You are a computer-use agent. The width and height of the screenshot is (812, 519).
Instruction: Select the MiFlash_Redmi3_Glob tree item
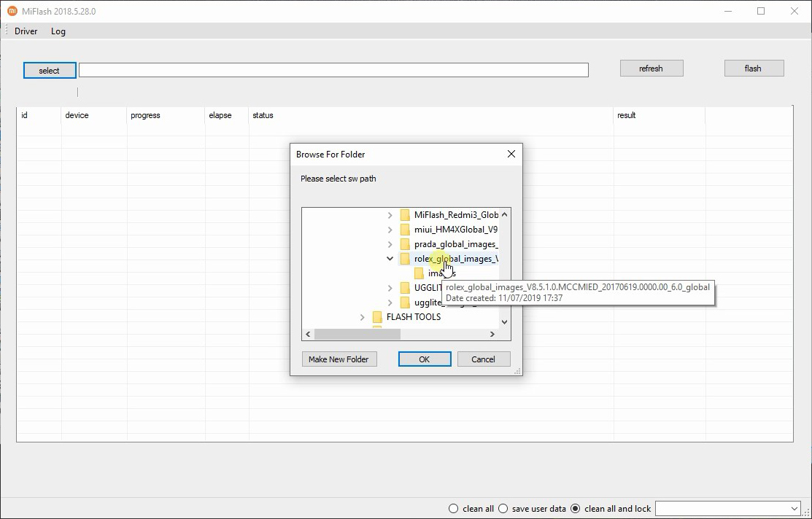(x=456, y=215)
